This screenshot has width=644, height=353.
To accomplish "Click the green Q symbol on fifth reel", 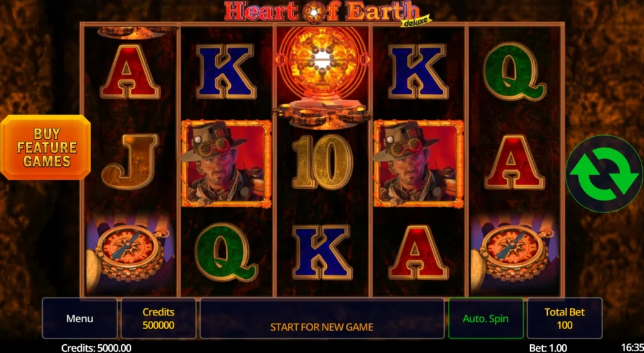I will tap(514, 72).
